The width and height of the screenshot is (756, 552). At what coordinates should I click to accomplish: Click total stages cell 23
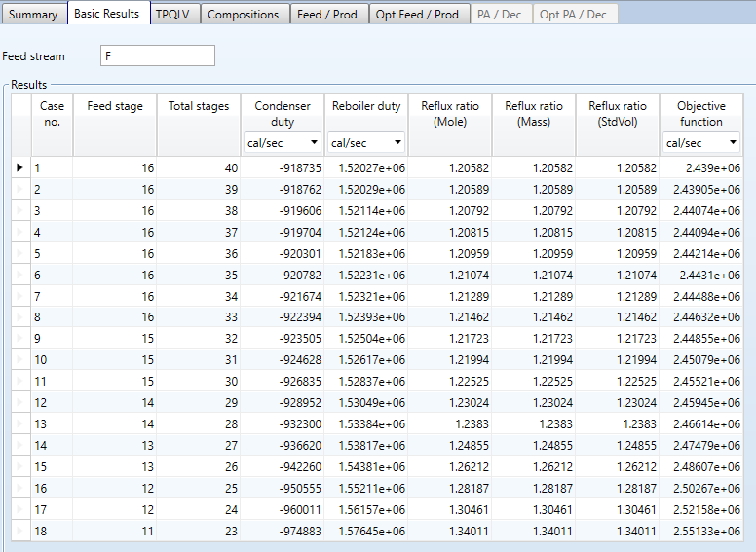point(199,531)
